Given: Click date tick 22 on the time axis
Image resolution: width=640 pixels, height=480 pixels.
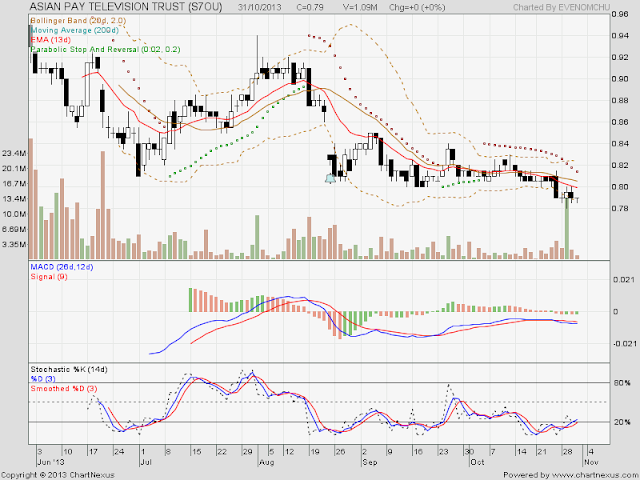Looking at the screenshot, I should pyautogui.click(x=222, y=452).
